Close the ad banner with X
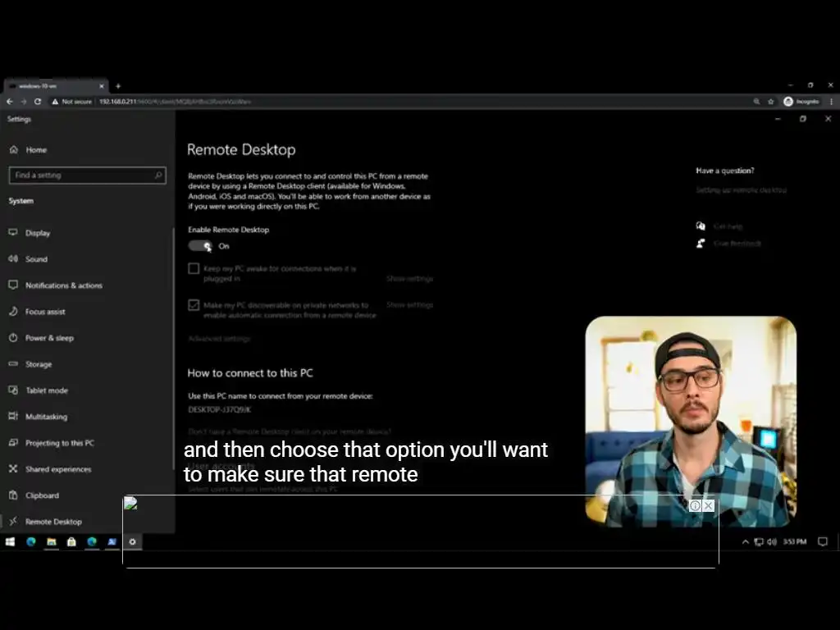Viewport: 840px width, 630px height. click(708, 505)
